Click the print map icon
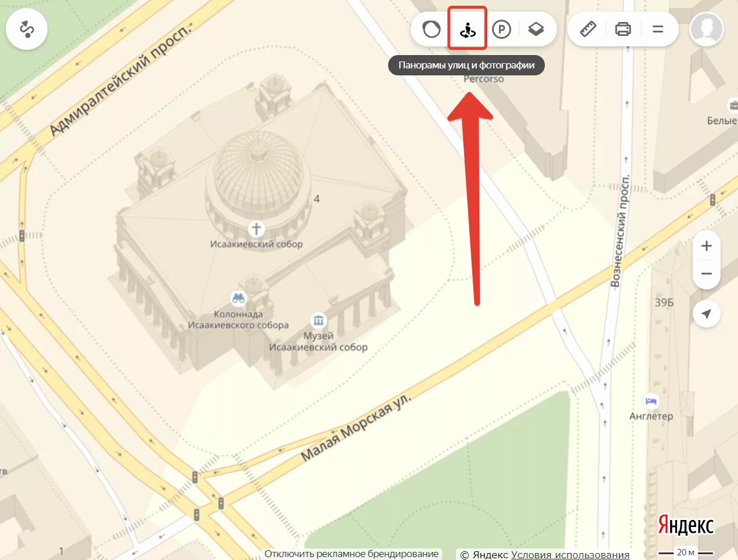 (x=623, y=29)
